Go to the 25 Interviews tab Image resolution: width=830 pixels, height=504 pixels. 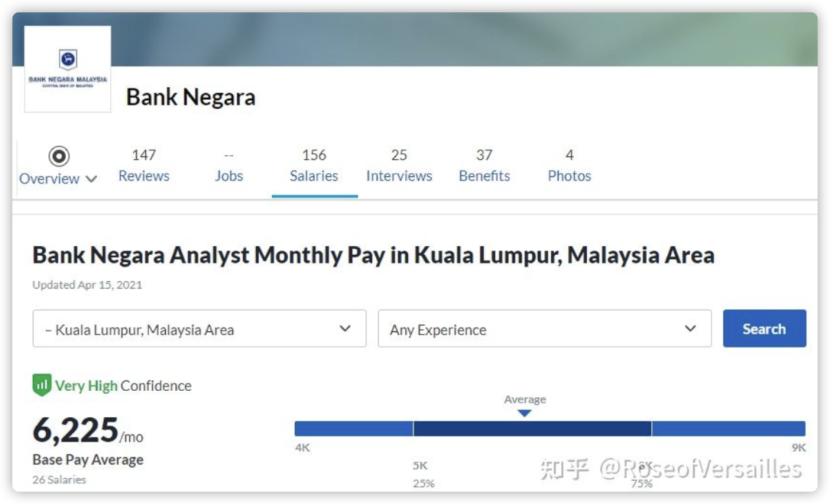(x=399, y=166)
